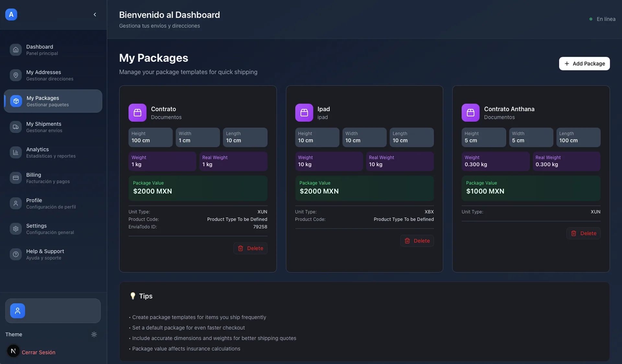This screenshot has height=364, width=622.
Task: Click the purple icon on Ipad card
Action: pos(304,113)
